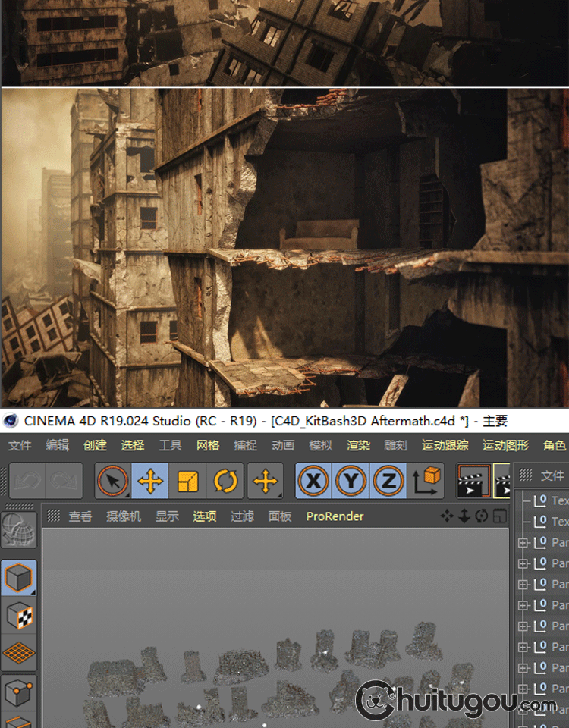This screenshot has width=569, height=728.
Task: Pick the Rotate tool
Action: point(225,481)
